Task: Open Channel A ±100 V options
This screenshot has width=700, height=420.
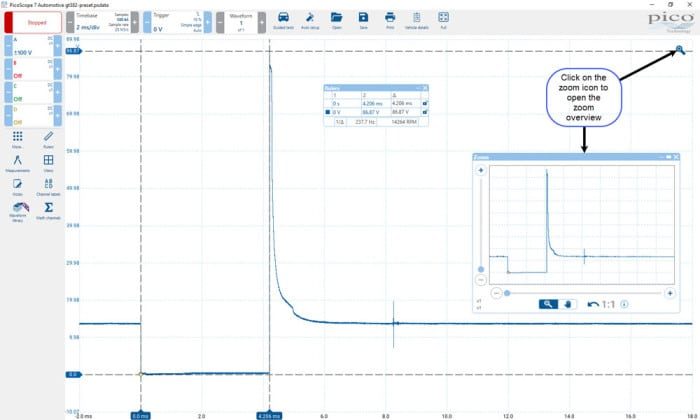Action: coord(33,46)
